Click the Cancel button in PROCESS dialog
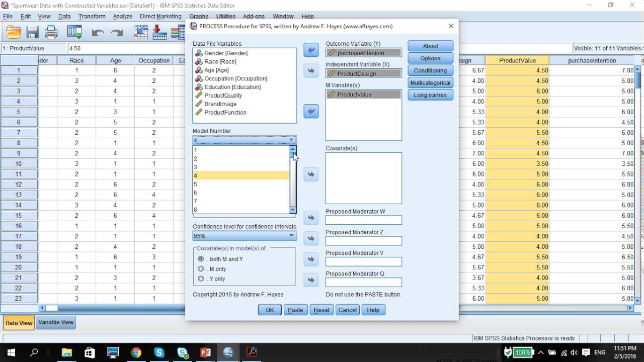This screenshot has height=362, width=644. [x=347, y=310]
